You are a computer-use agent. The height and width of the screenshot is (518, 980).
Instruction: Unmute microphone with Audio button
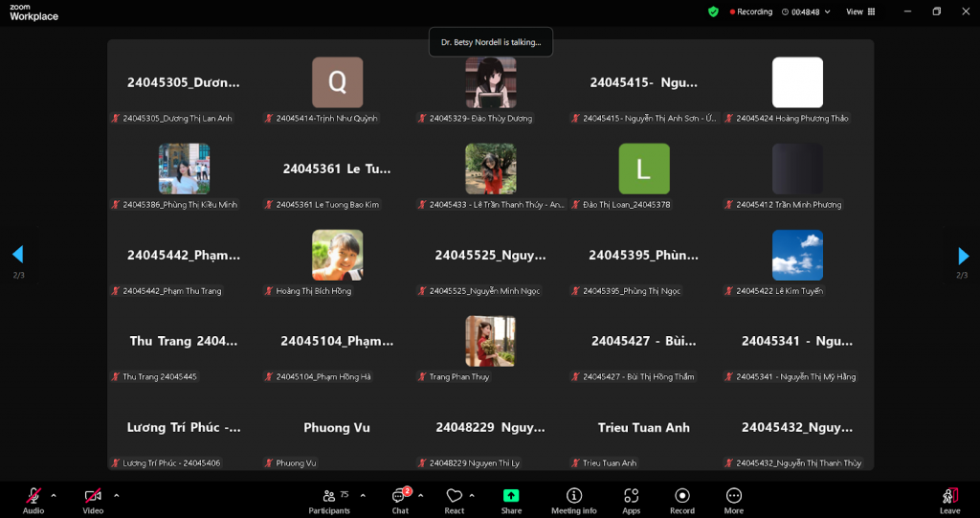tap(33, 501)
